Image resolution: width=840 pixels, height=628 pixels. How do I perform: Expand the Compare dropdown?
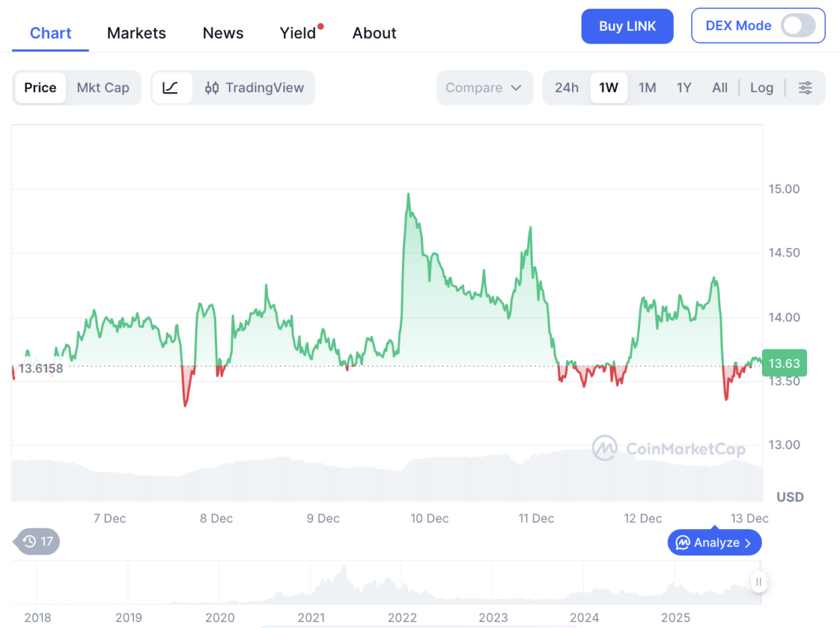click(484, 88)
